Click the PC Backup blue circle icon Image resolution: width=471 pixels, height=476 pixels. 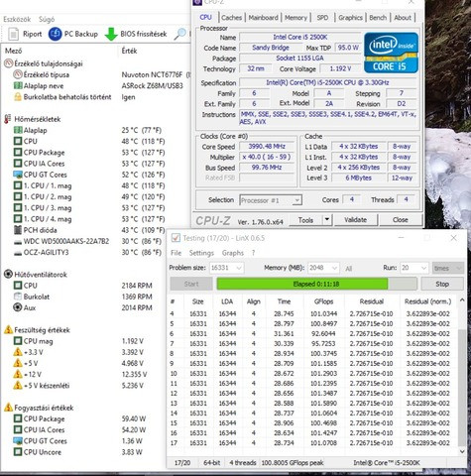click(56, 34)
